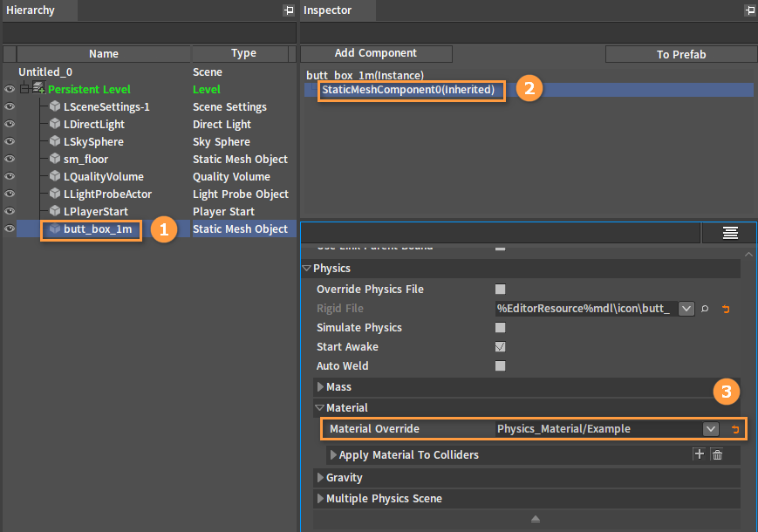Add an Apply Material To Colliders entry
The height and width of the screenshot is (532, 758).
[699, 454]
